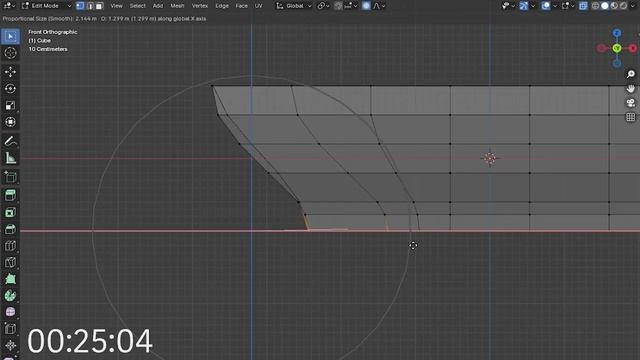
Task: Select the Shrink/Fatten tool
Action: [x=10, y=345]
